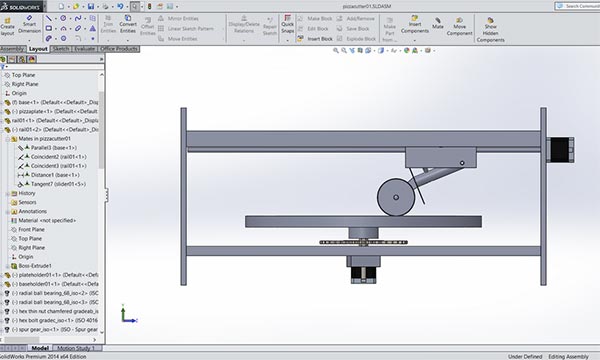
Task: Click the Undo icon
Action: pos(120,6)
